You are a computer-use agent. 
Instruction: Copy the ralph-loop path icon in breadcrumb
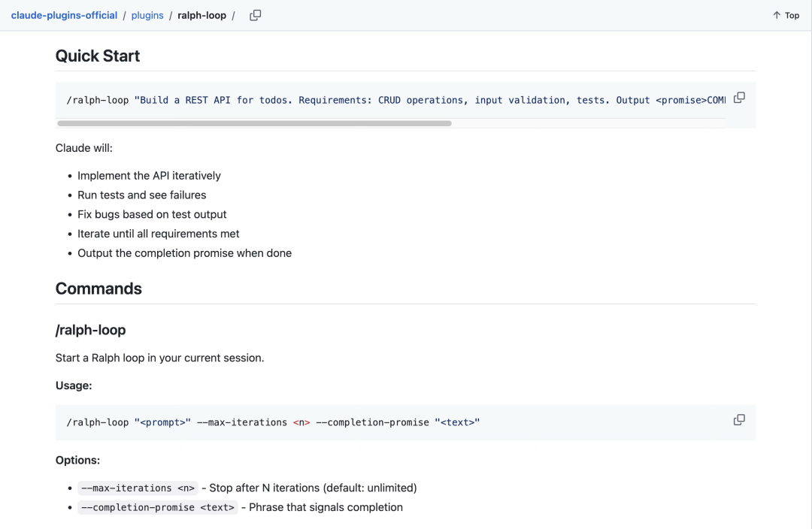coord(256,16)
